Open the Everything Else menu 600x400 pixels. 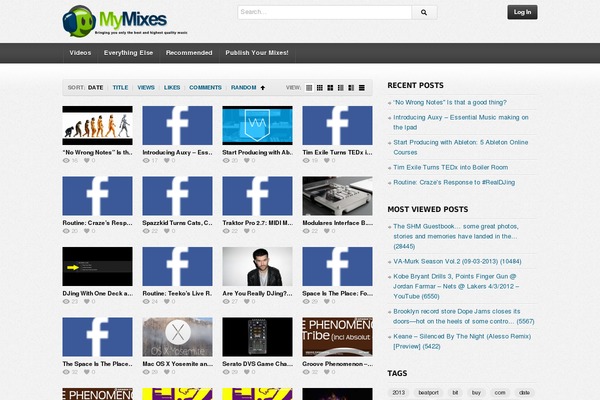pos(129,53)
